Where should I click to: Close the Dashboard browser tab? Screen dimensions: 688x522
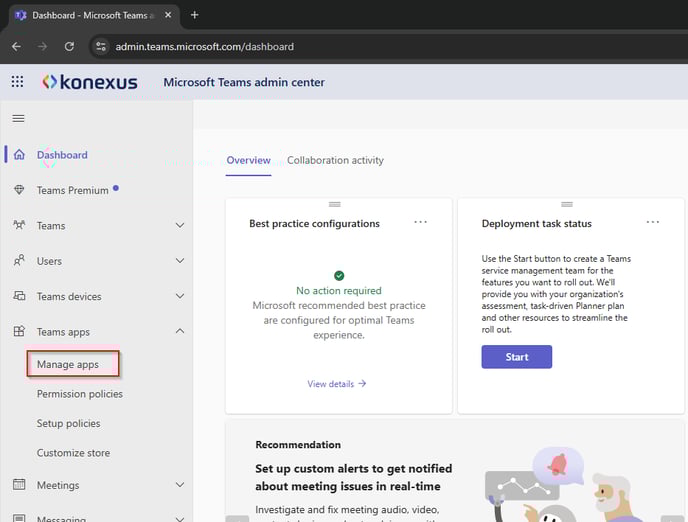[168, 15]
